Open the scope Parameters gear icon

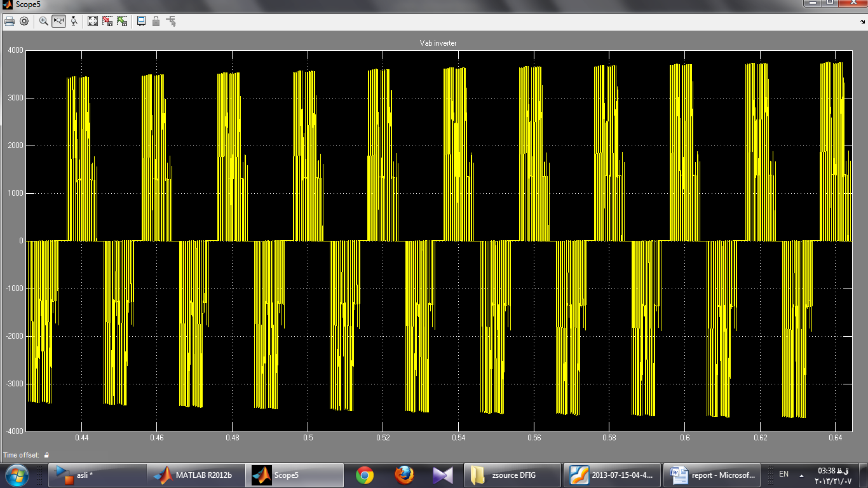point(24,21)
